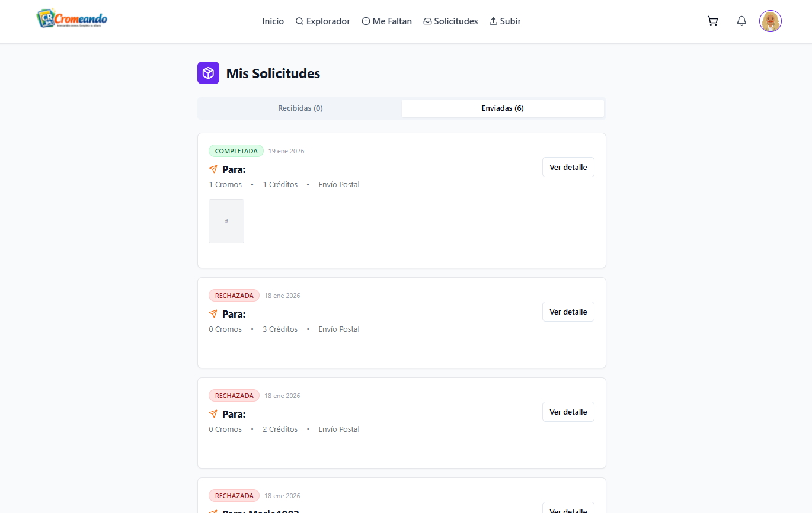812x513 pixels.
Task: View details of the completed request
Action: (568, 167)
